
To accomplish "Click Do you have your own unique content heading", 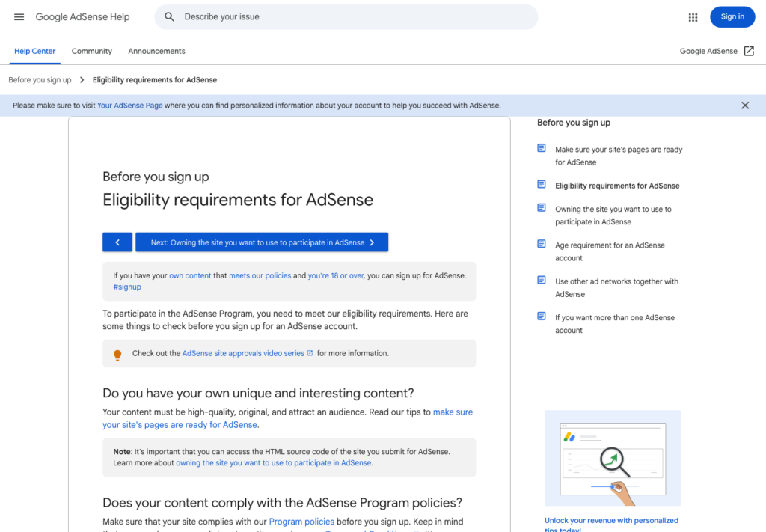I will click(258, 394).
